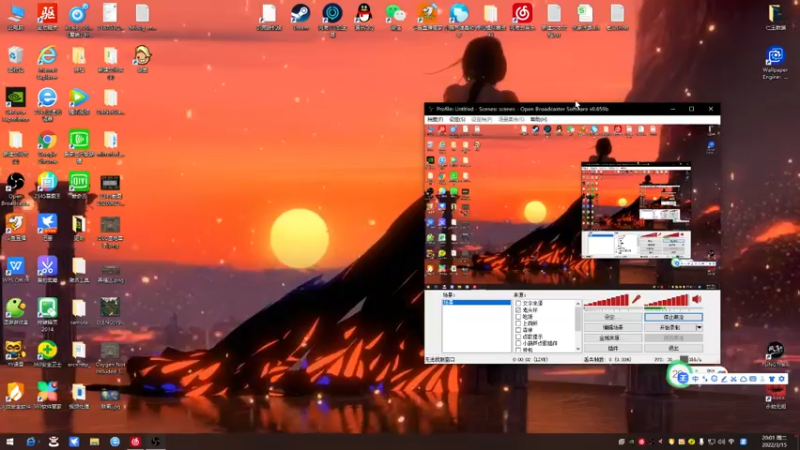Image resolution: width=800 pixels, height=450 pixels.
Task: Open the 设定(S) menu in OBS
Action: click(x=457, y=119)
